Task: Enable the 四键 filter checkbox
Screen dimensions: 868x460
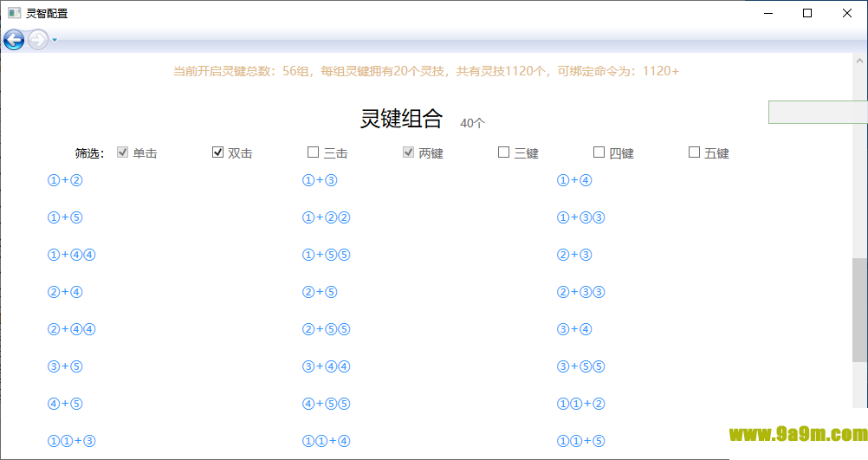Action: coord(599,152)
